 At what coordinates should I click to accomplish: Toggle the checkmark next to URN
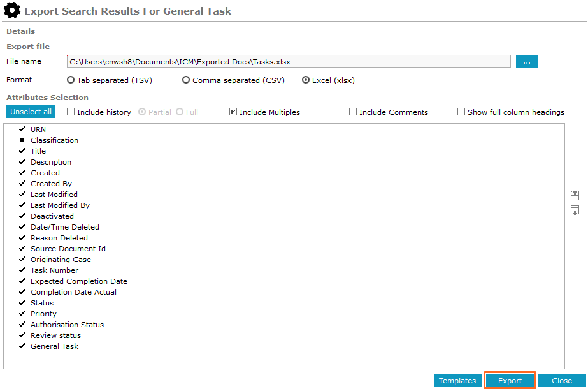click(22, 129)
